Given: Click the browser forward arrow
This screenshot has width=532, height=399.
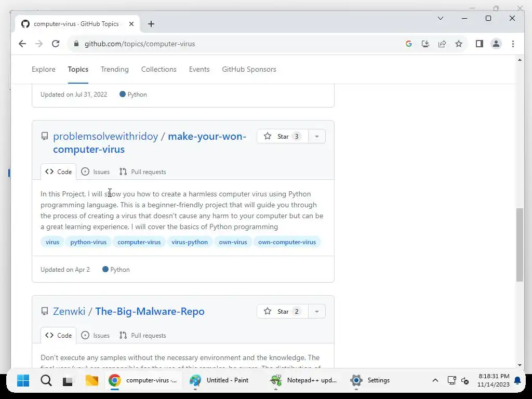Looking at the screenshot, I should tap(39, 44).
